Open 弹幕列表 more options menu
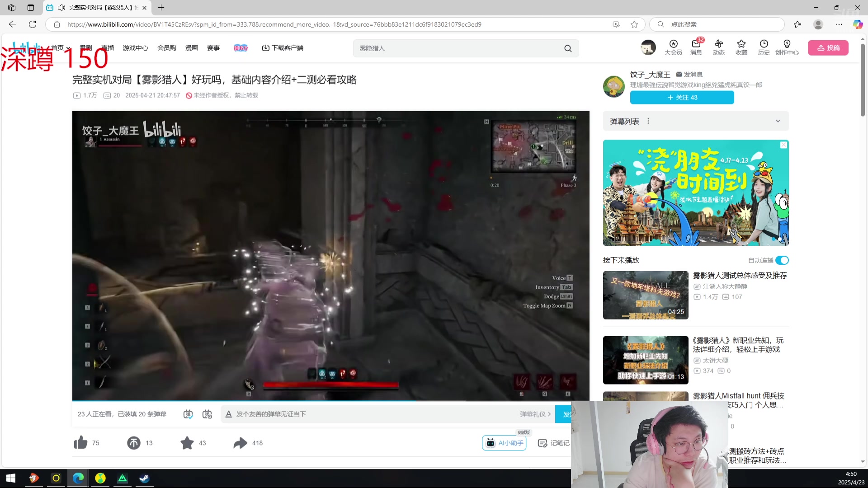Screen dimensions: 868x488 [x=648, y=121]
